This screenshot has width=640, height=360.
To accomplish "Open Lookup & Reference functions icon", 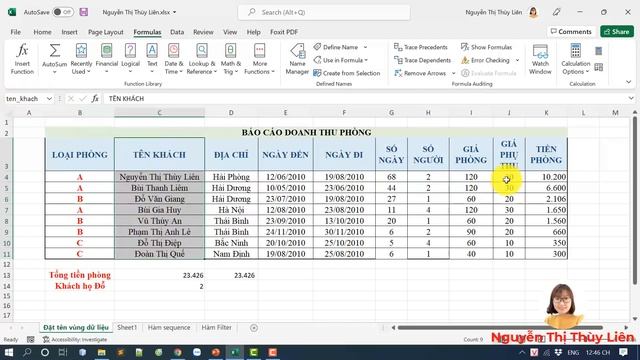I will click(x=202, y=51).
